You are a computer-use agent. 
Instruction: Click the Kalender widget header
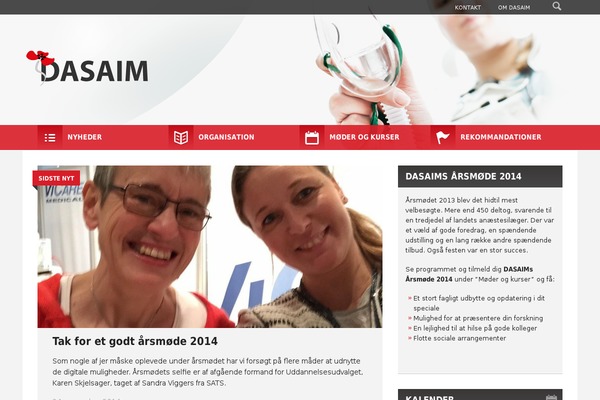tap(480, 395)
